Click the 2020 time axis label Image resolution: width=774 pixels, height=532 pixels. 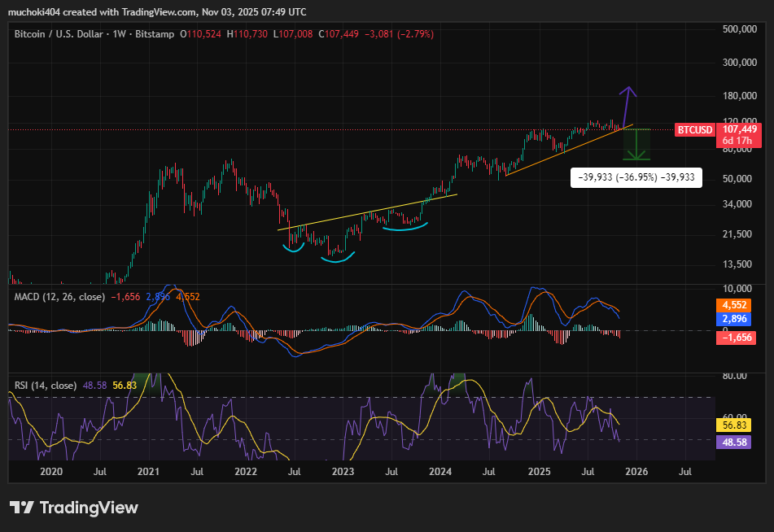click(x=51, y=472)
